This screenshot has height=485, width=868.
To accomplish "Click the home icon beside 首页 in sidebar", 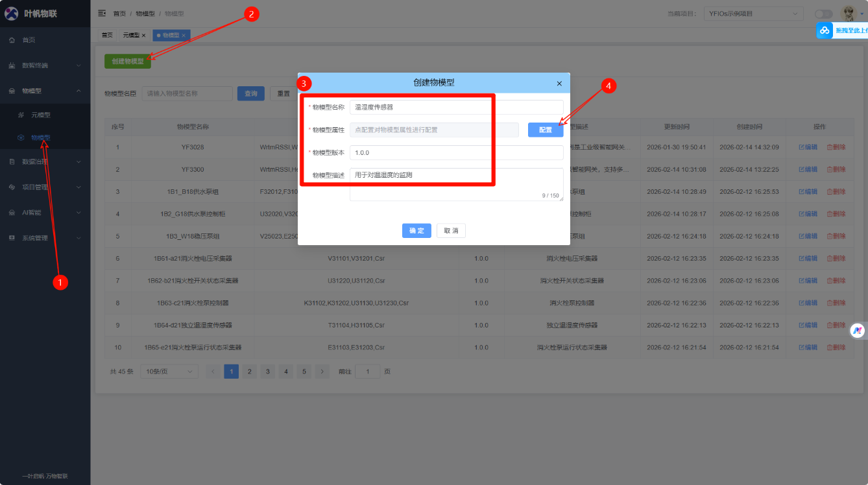I will coord(12,40).
